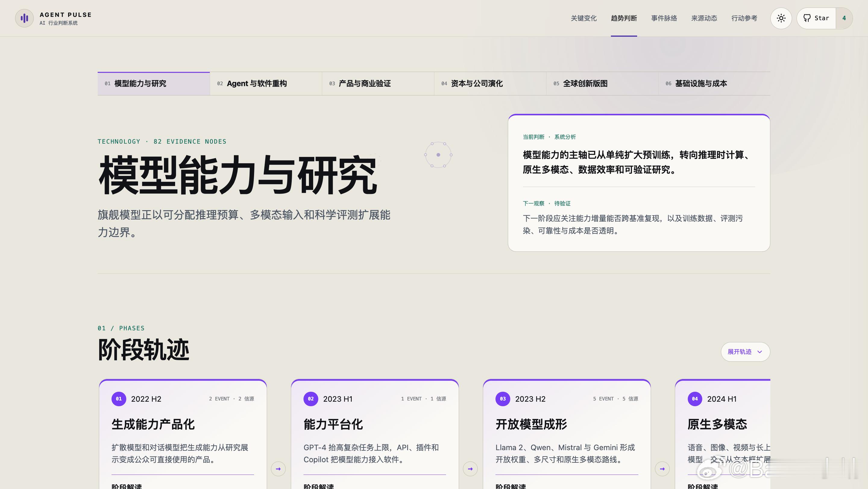Open the 开放模型成形 phase card title

[531, 424]
